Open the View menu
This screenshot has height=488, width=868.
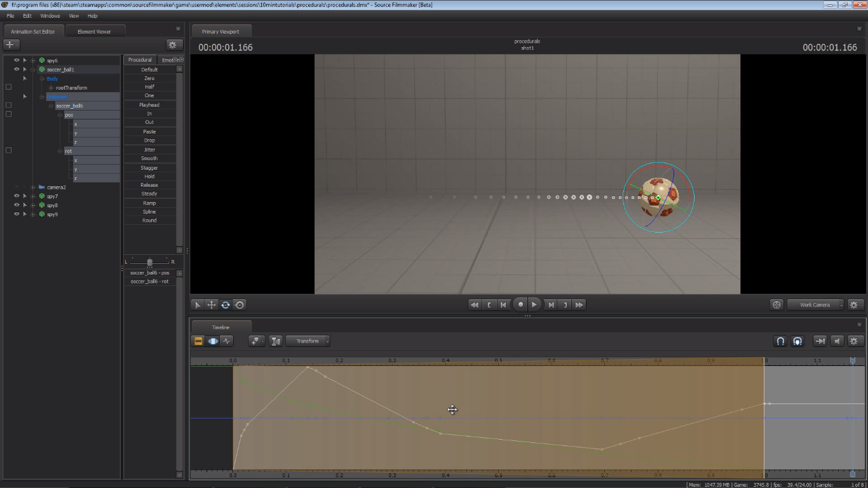coord(74,16)
